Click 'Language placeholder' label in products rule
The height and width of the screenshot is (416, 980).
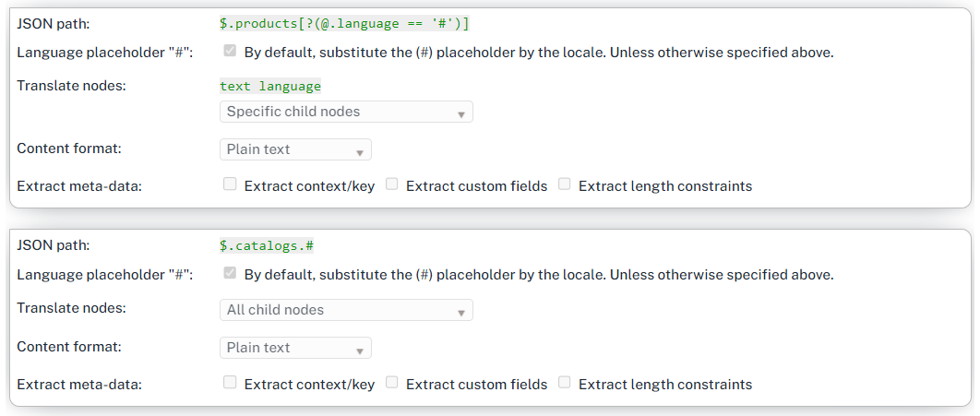(x=104, y=53)
